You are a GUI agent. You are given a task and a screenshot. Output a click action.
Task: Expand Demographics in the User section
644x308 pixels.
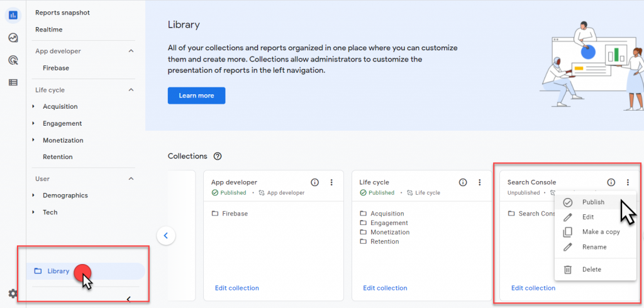pyautogui.click(x=33, y=195)
